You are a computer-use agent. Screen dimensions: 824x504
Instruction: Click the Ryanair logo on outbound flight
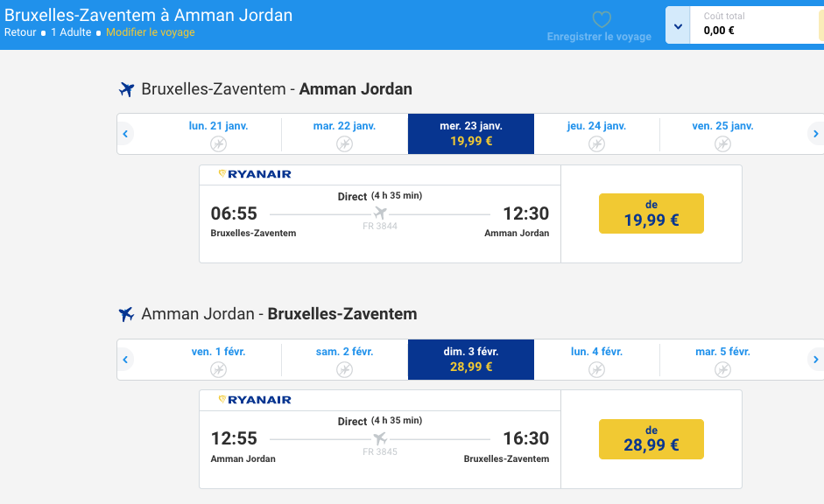pyautogui.click(x=255, y=174)
